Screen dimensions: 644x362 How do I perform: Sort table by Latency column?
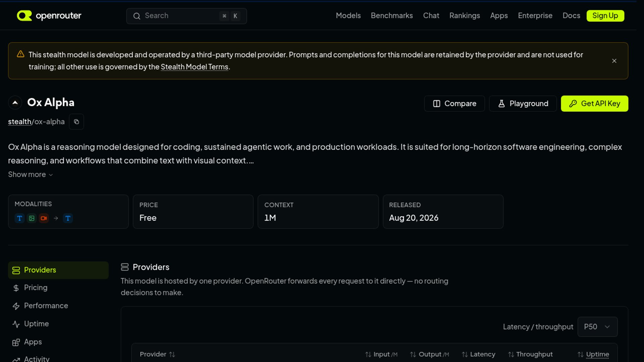(479, 354)
